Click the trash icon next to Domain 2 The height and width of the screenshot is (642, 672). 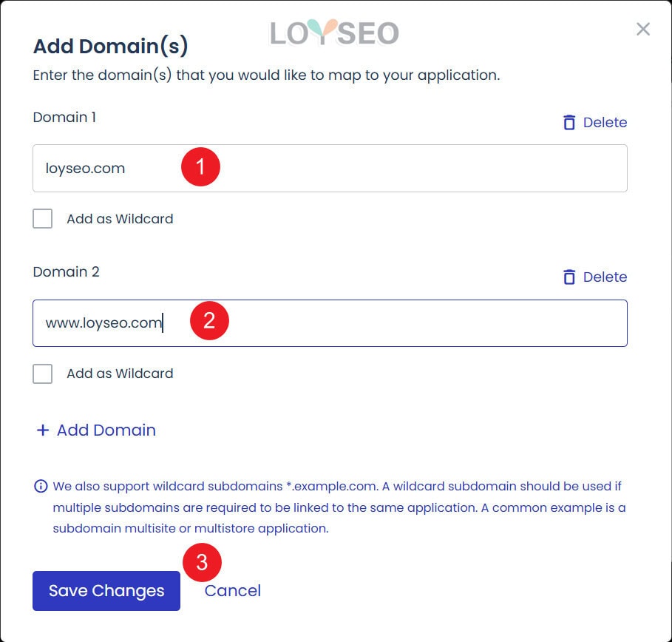[x=569, y=277]
